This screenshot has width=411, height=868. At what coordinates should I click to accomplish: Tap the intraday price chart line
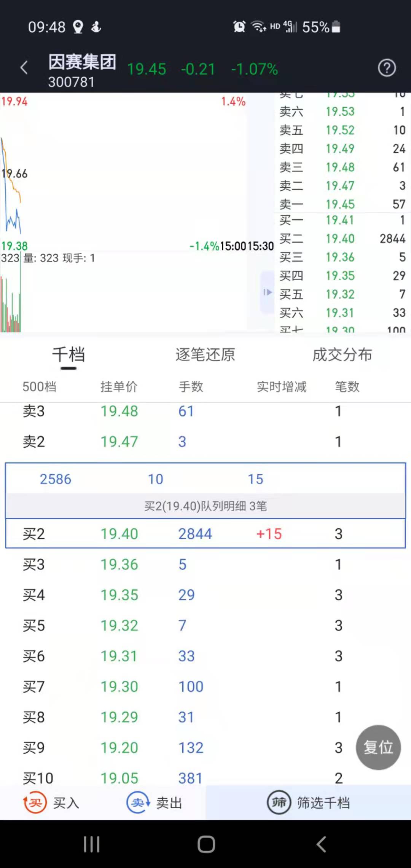click(11, 187)
